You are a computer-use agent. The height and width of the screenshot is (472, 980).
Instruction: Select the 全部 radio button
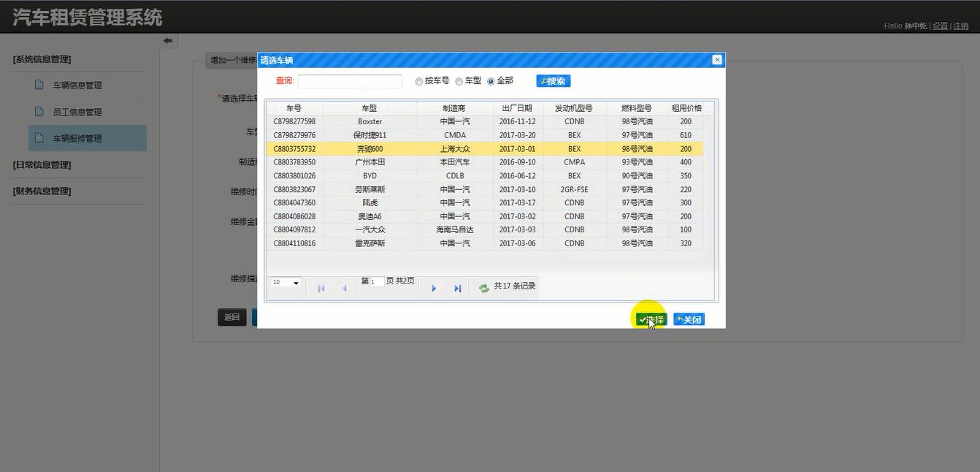[492, 81]
